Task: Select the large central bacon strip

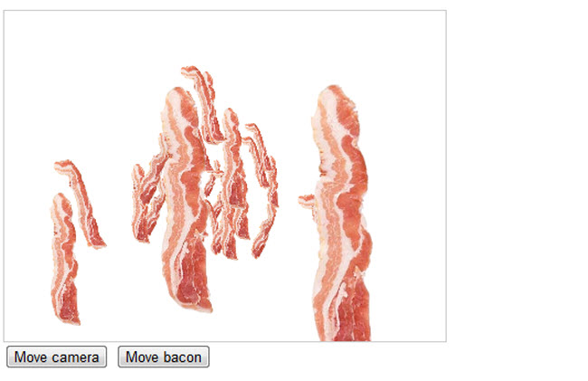Action: [x=185, y=199]
